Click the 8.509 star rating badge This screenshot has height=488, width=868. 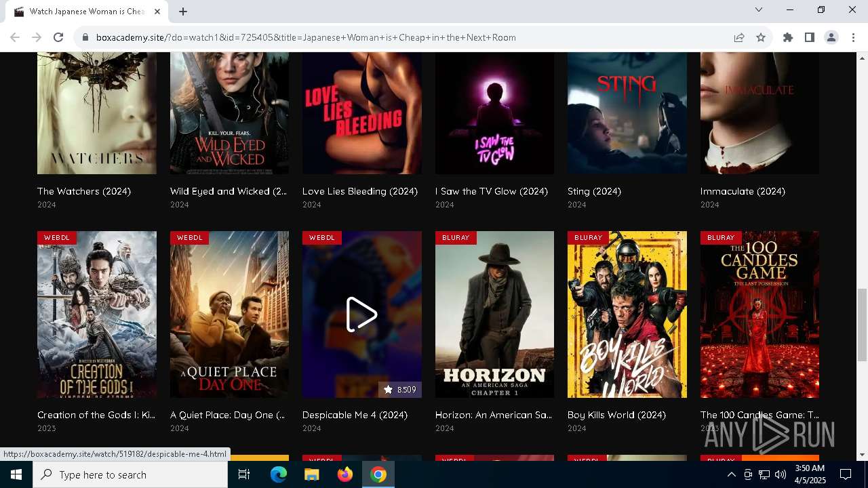click(400, 389)
